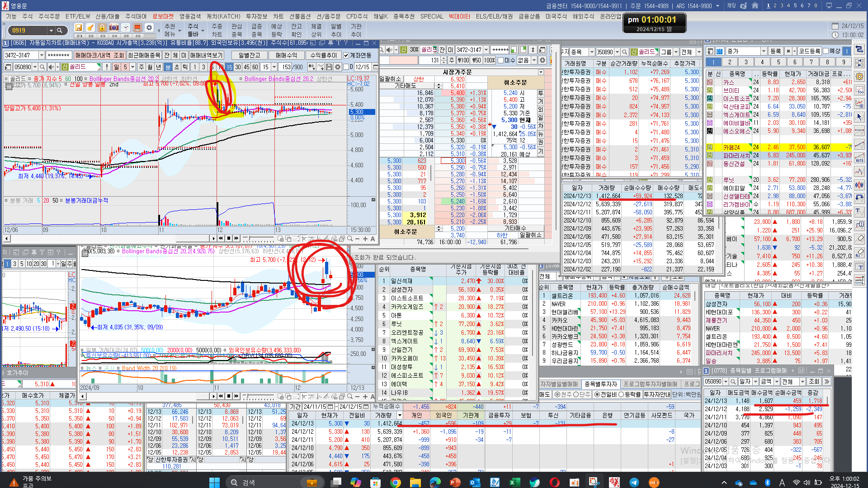This screenshot has width=868, height=488.
Task: Click the 매매마크/내역 조회 button
Action: 99,55
